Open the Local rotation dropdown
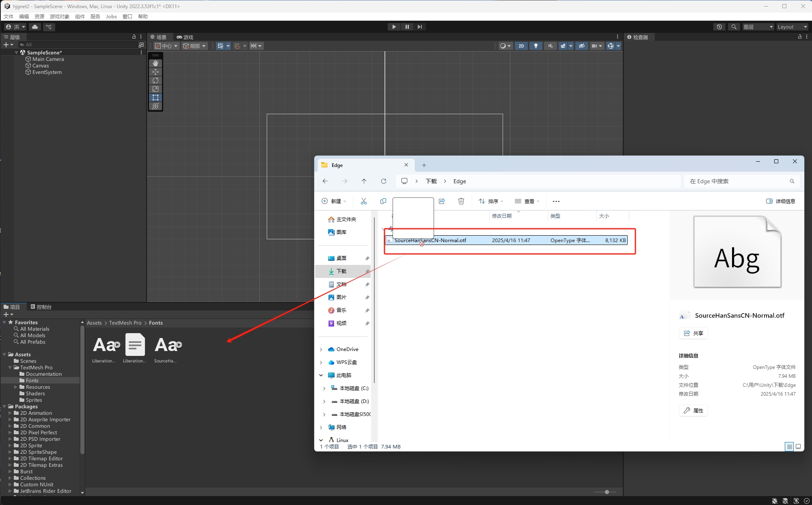This screenshot has width=812, height=505. pos(194,46)
